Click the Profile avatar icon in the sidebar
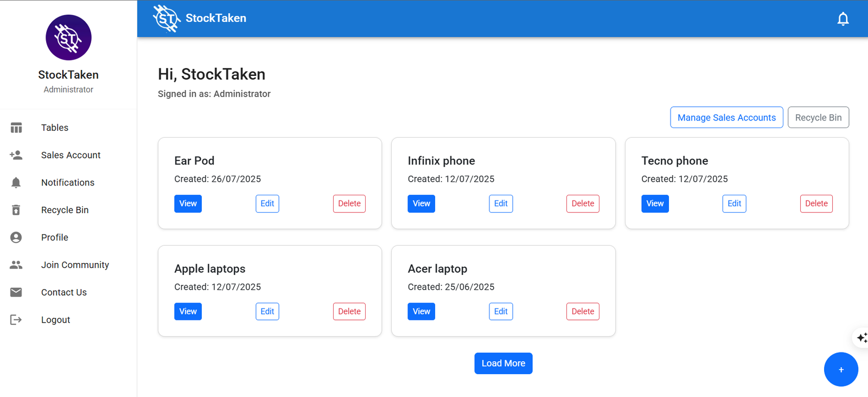Screen dimensions: 868x397 pyautogui.click(x=16, y=238)
